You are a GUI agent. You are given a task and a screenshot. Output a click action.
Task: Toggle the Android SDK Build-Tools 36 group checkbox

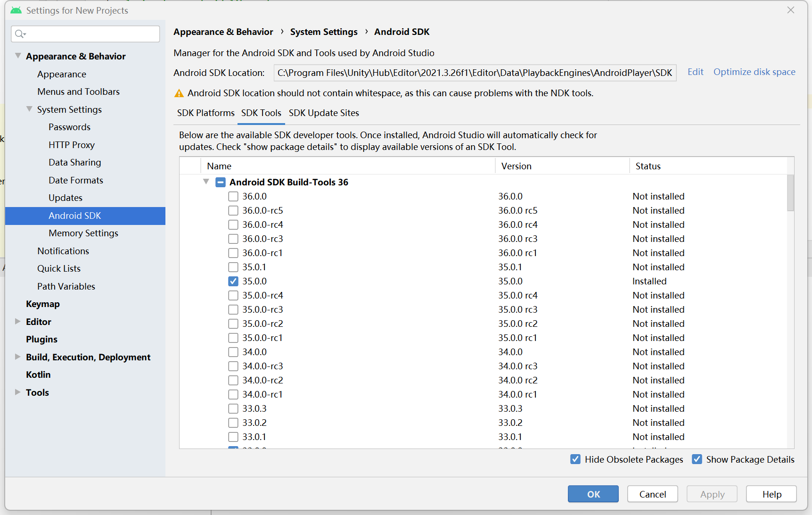[221, 182]
